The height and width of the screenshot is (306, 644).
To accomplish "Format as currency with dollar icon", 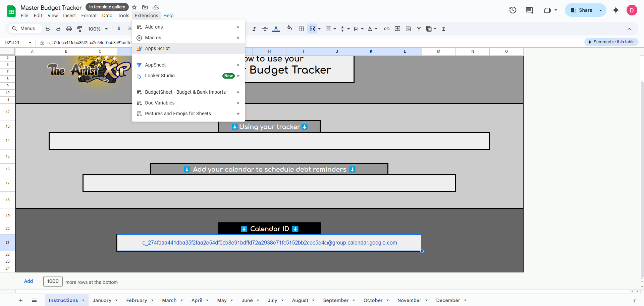I will pyautogui.click(x=119, y=29).
